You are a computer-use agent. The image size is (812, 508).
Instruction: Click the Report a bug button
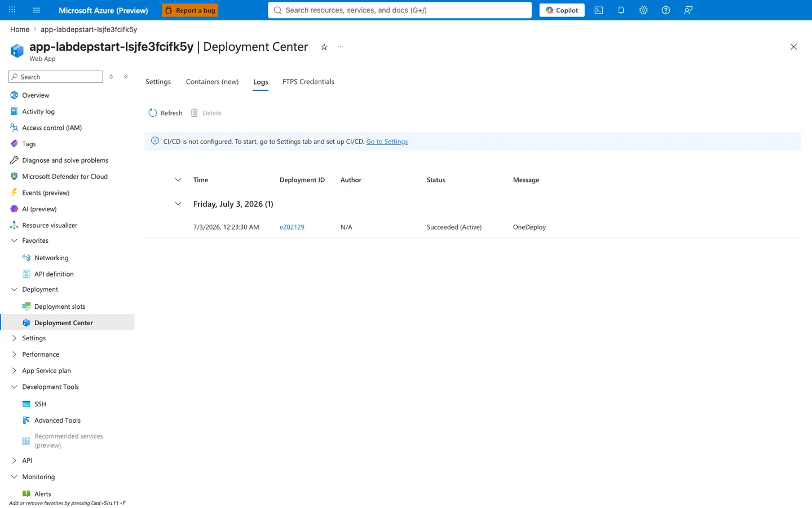(190, 10)
